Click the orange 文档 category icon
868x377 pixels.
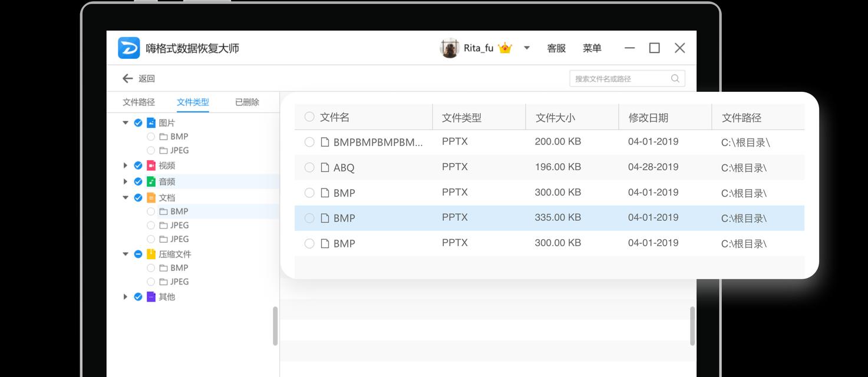tap(151, 197)
